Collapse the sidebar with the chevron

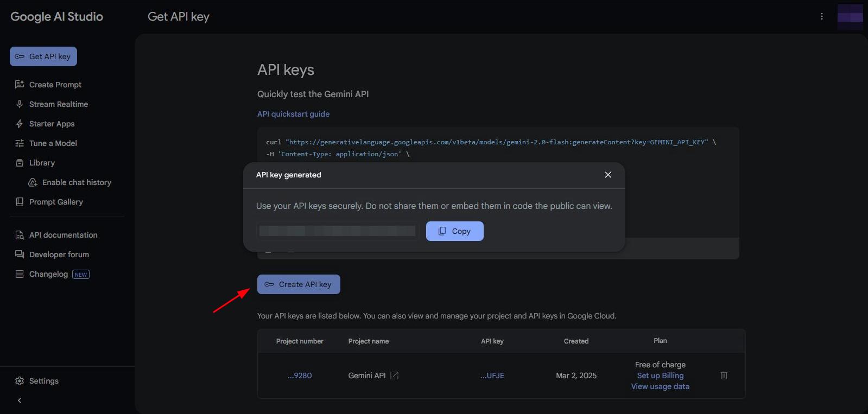pyautogui.click(x=20, y=400)
